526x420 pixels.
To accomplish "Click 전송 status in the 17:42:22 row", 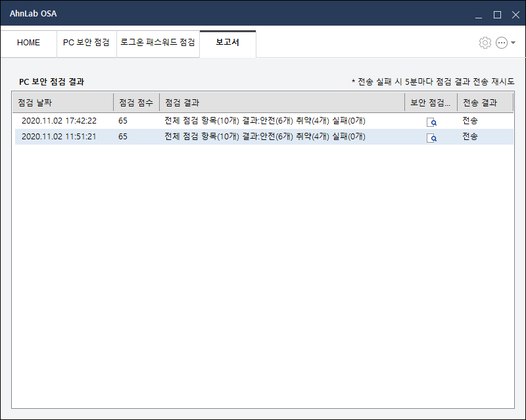I will [x=470, y=121].
